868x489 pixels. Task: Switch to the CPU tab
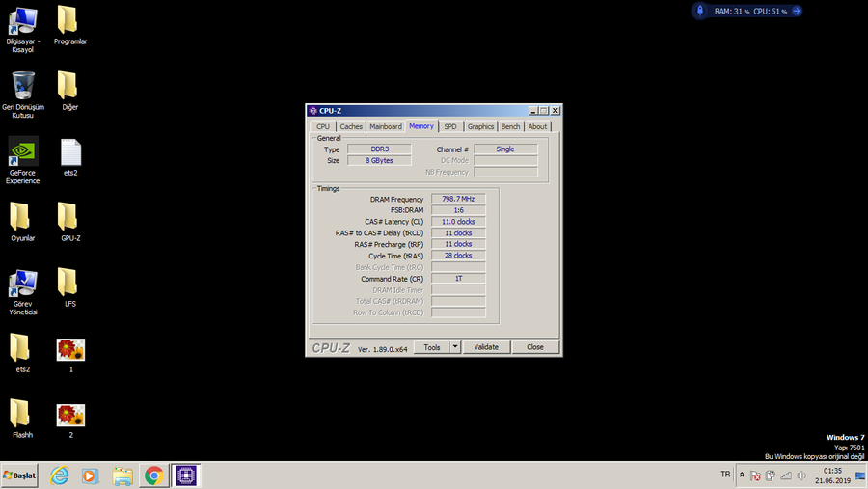click(323, 126)
